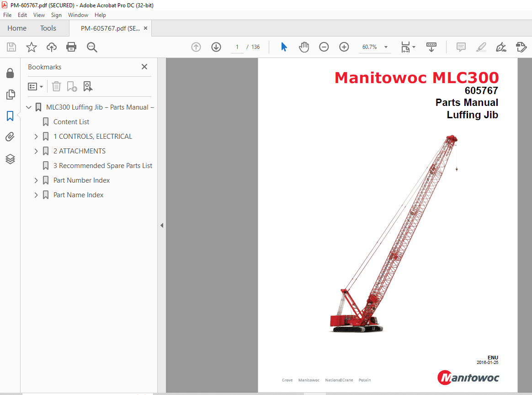Screen dimensions: 532x395
Task: Select 1 CONTROLS, ELECTRICAL bookmark label
Action: [93, 136]
